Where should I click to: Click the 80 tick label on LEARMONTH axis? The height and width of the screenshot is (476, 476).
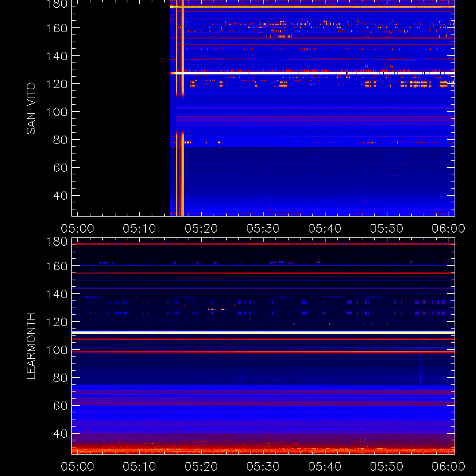pyautogui.click(x=60, y=378)
